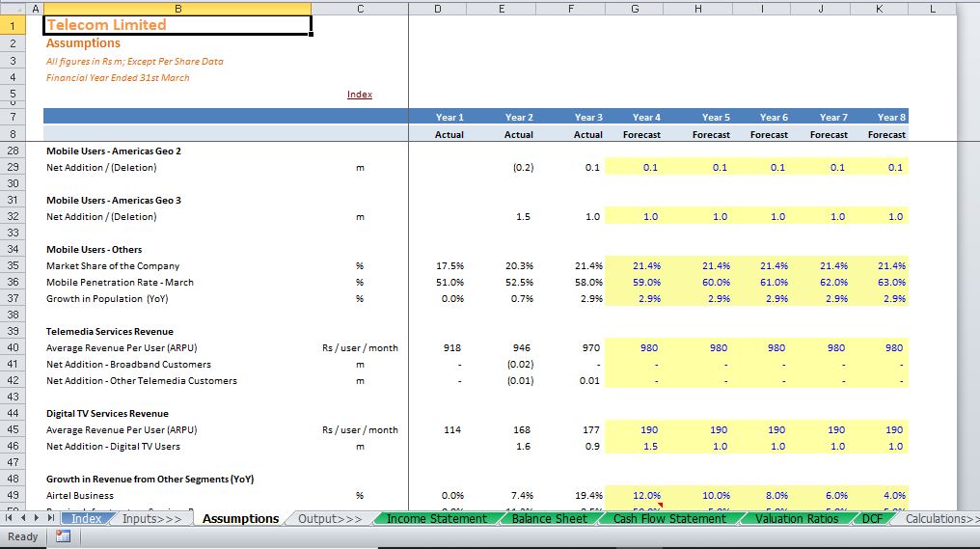Click 'Mobile Users - Americas Geo 2' heading
980x549 pixels.
coord(114,151)
